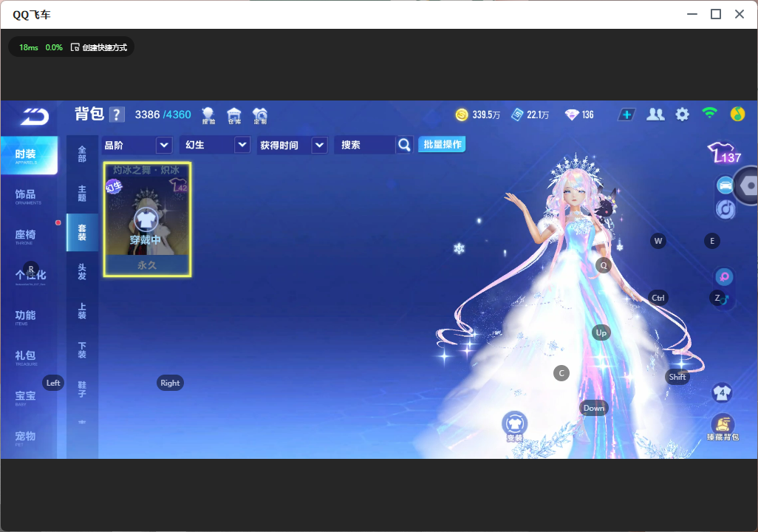Click the pink search icon on right edge
The height and width of the screenshot is (532, 758).
724,276
